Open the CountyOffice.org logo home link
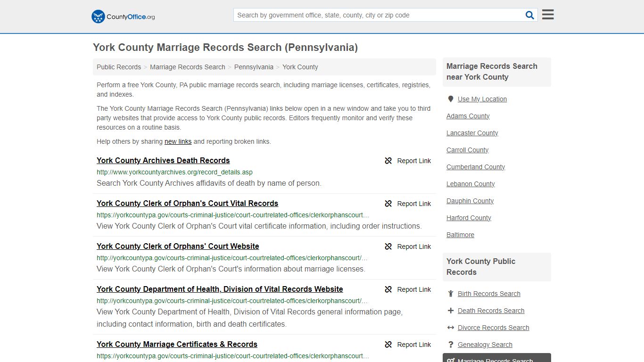Screen dimensions: 644x362 pos(123,16)
